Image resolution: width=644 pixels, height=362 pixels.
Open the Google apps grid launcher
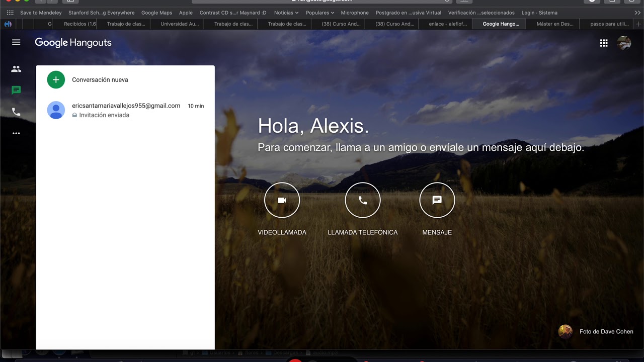[604, 43]
